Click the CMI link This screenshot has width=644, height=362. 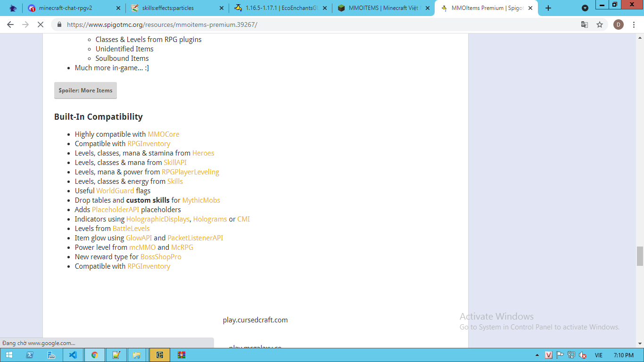244,219
